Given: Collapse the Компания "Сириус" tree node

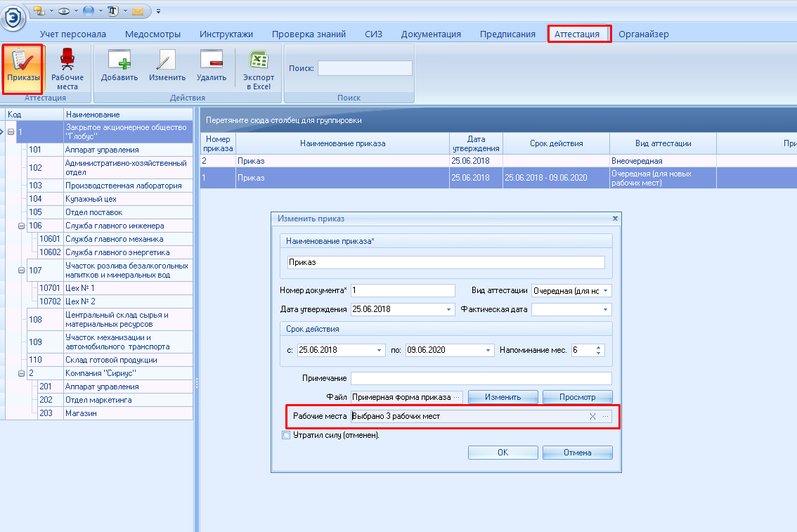Looking at the screenshot, I should coord(21,373).
